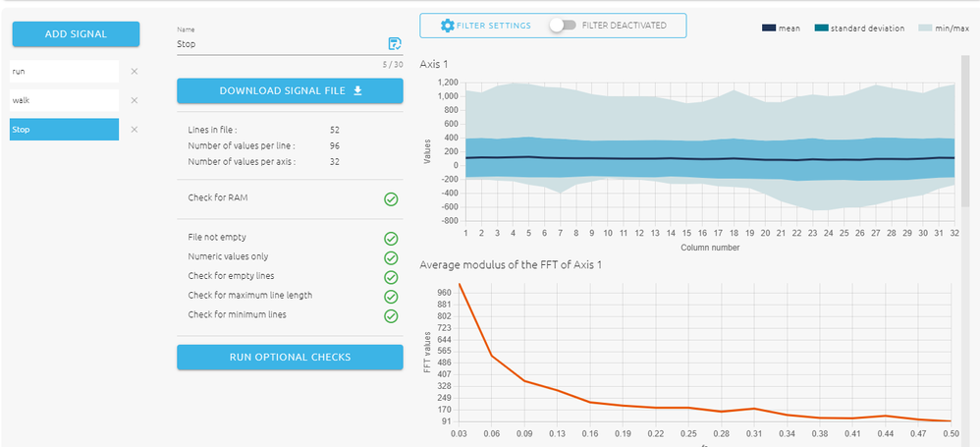Click the value 96
The width and height of the screenshot is (980, 447).
335,145
